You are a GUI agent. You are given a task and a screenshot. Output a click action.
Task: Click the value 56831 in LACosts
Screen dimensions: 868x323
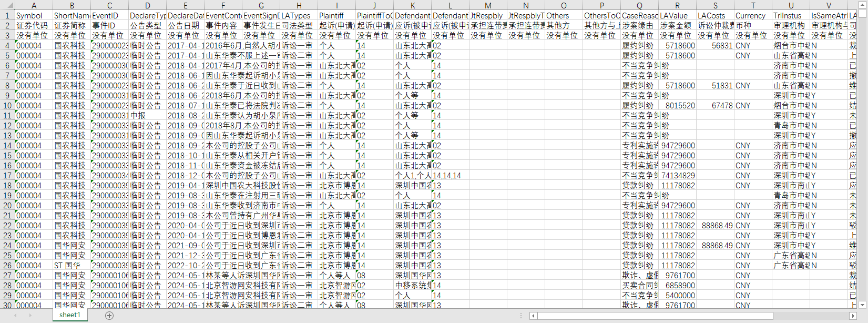point(715,46)
